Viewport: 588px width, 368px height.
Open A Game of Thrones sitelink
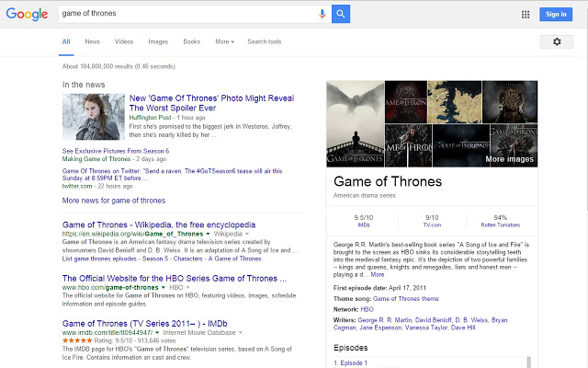[235, 259]
